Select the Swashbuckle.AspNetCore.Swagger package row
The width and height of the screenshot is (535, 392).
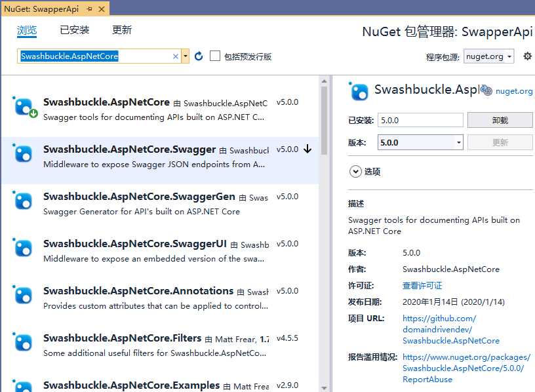click(x=161, y=161)
